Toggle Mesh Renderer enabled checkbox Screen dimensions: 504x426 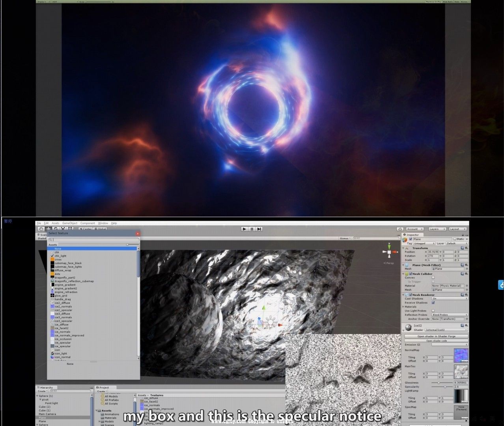click(x=411, y=295)
